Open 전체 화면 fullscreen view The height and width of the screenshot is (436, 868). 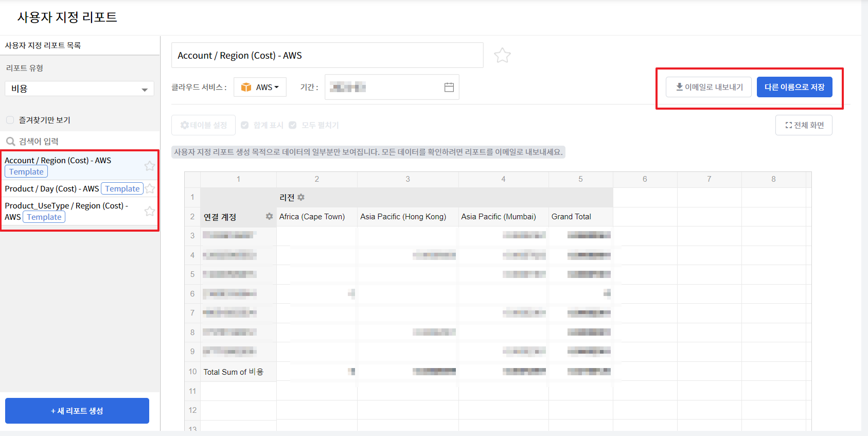coord(804,125)
